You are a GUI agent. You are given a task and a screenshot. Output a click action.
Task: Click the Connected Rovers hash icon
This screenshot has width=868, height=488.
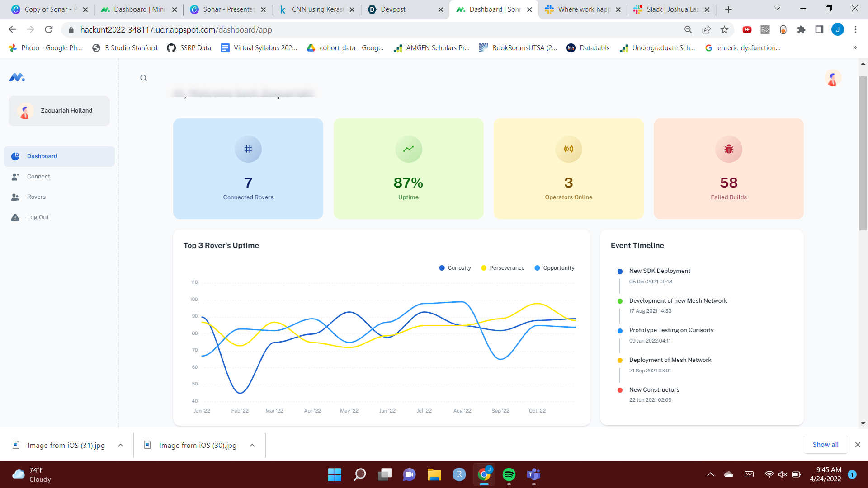(x=248, y=149)
